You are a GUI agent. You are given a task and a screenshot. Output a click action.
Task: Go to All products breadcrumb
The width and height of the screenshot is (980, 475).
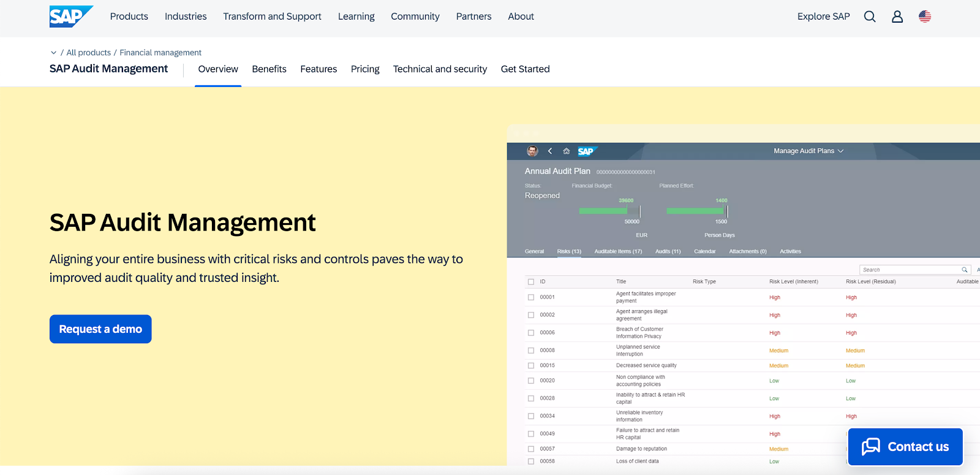coord(89,53)
